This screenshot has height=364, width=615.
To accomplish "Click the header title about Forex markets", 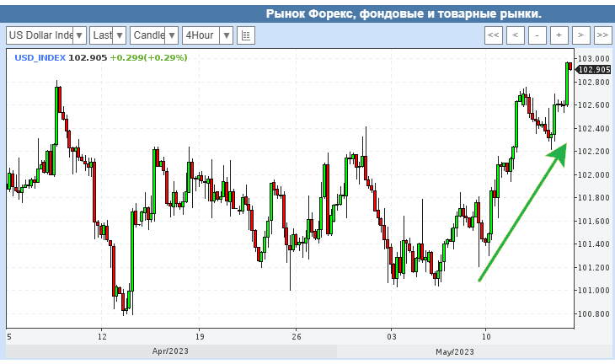I will [x=403, y=13].
